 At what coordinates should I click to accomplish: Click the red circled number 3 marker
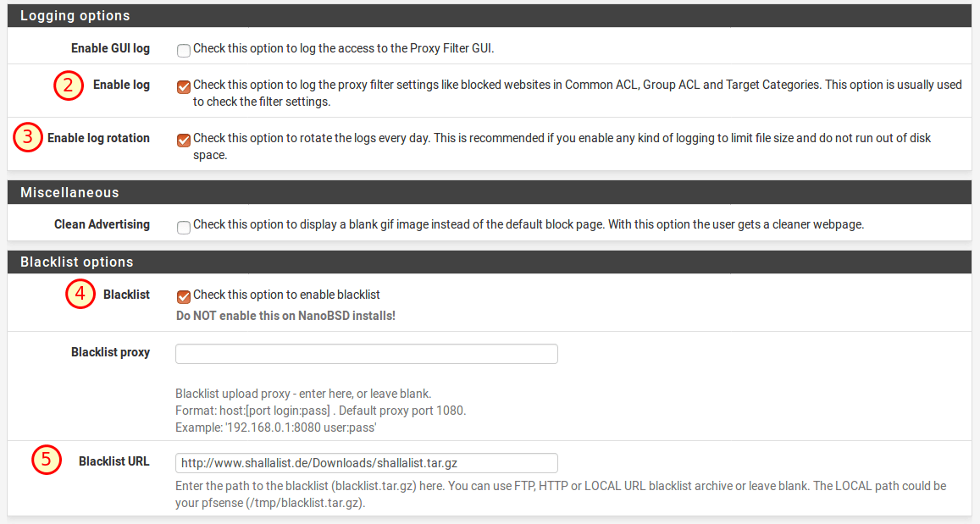pos(28,138)
